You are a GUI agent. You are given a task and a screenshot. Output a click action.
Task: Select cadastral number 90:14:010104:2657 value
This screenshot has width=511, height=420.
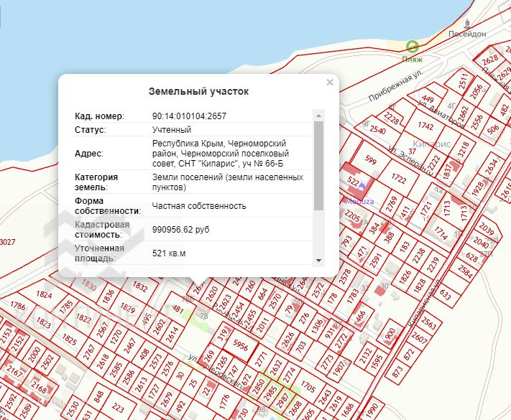coord(189,116)
